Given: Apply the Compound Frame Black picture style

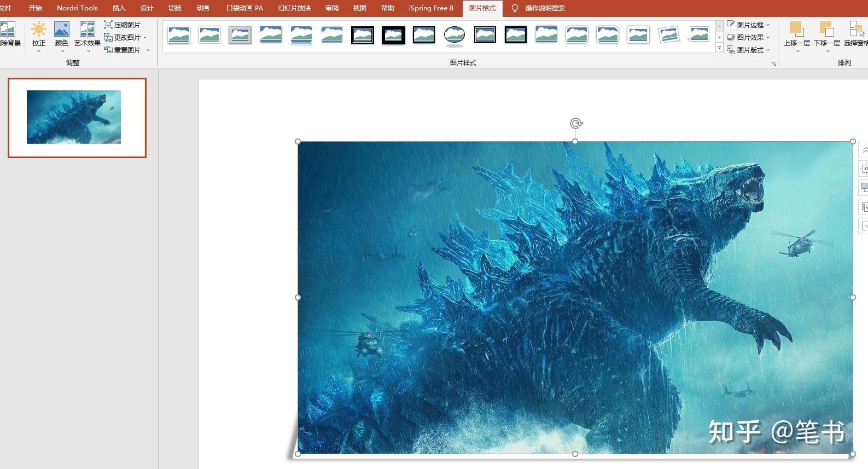Looking at the screenshot, I should (x=485, y=35).
